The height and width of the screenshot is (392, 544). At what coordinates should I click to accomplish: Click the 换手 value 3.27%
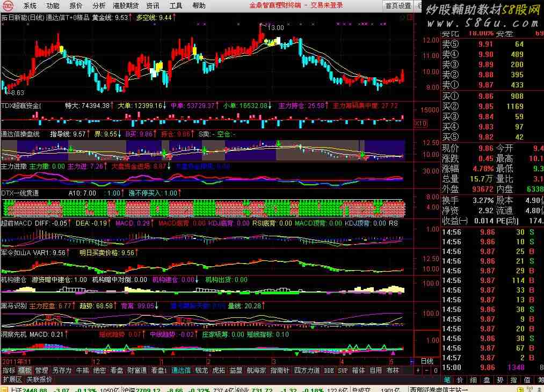[x=483, y=200]
